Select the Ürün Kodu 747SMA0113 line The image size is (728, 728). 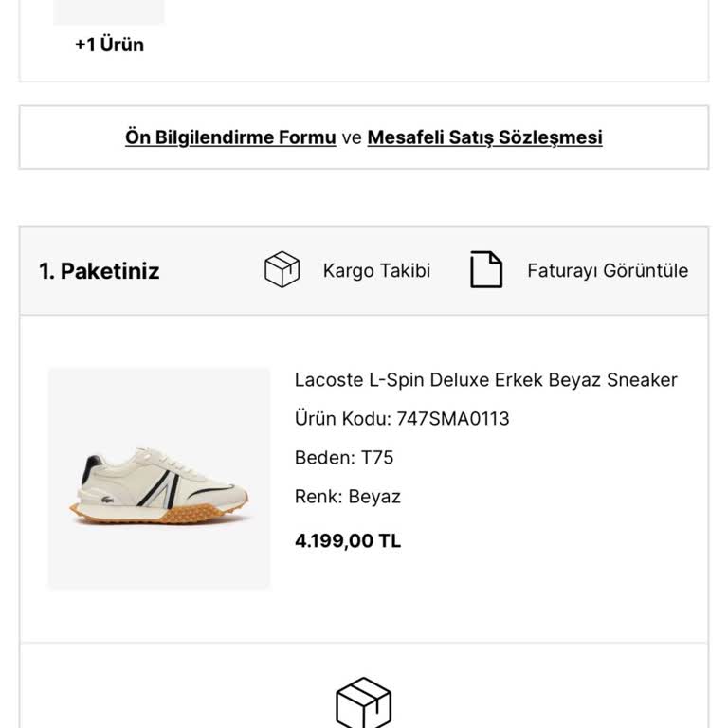coord(402,419)
